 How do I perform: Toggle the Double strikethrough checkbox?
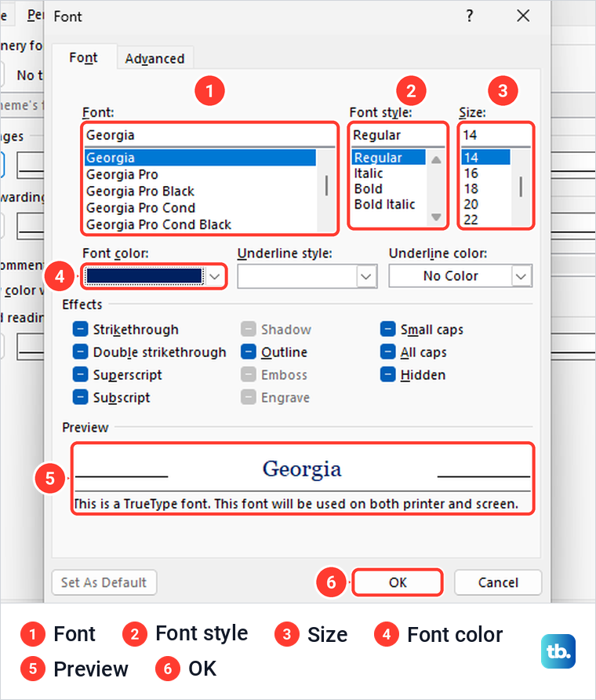tap(80, 352)
